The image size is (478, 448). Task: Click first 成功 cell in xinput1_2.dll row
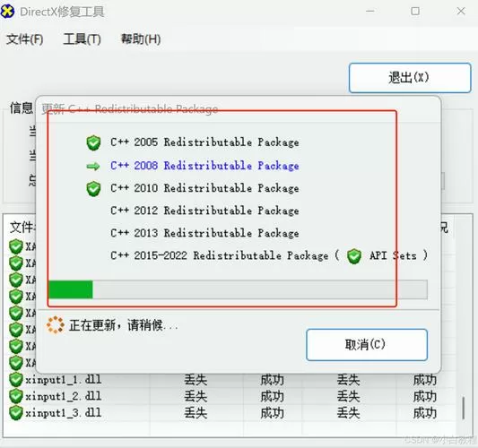[273, 397]
